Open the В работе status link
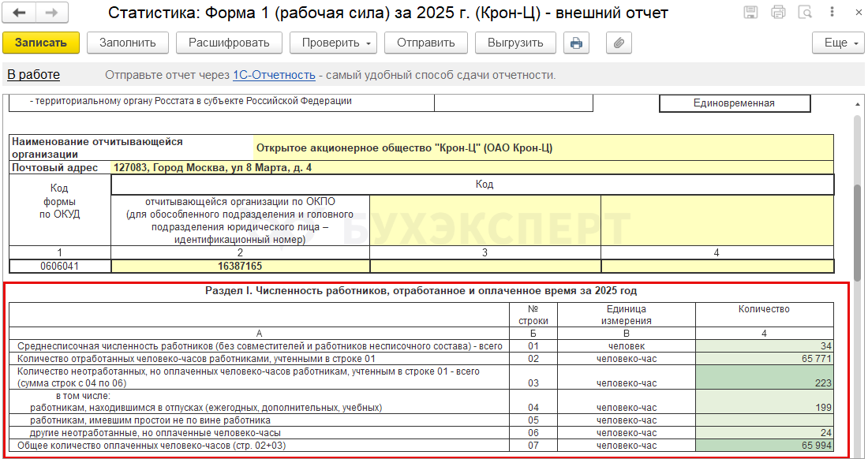This screenshot has width=868, height=459. 33,75
